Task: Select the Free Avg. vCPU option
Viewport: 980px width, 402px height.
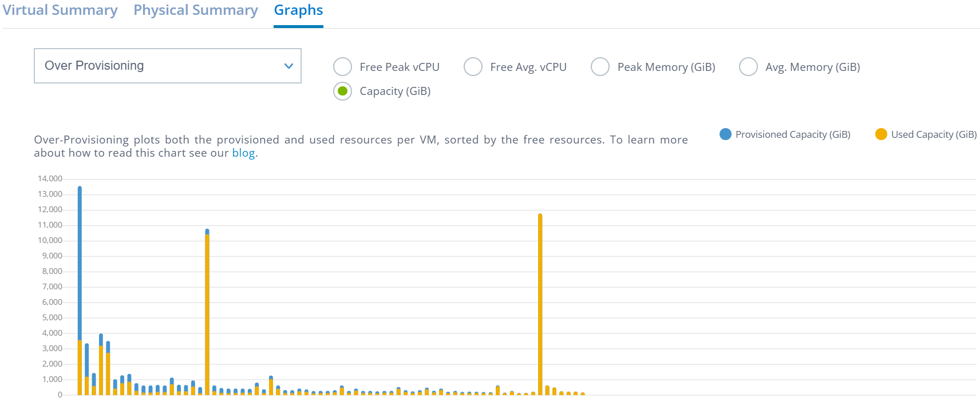Action: pyautogui.click(x=473, y=66)
